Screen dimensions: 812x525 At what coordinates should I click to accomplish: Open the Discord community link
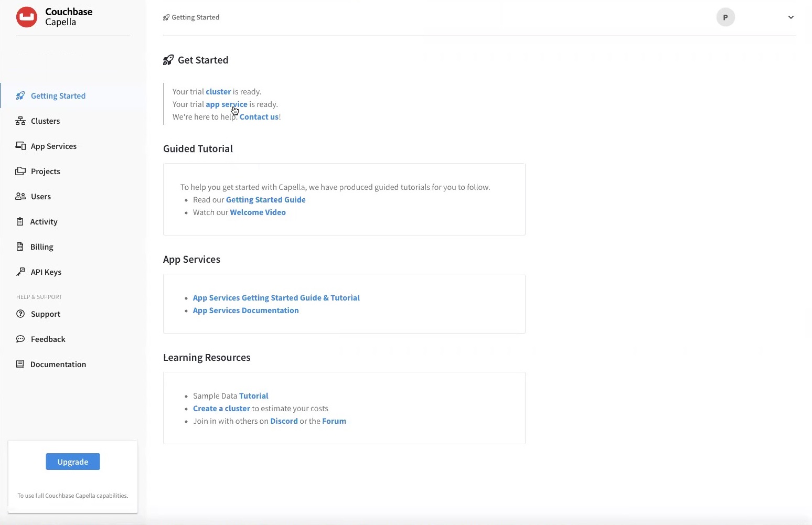[284, 421]
